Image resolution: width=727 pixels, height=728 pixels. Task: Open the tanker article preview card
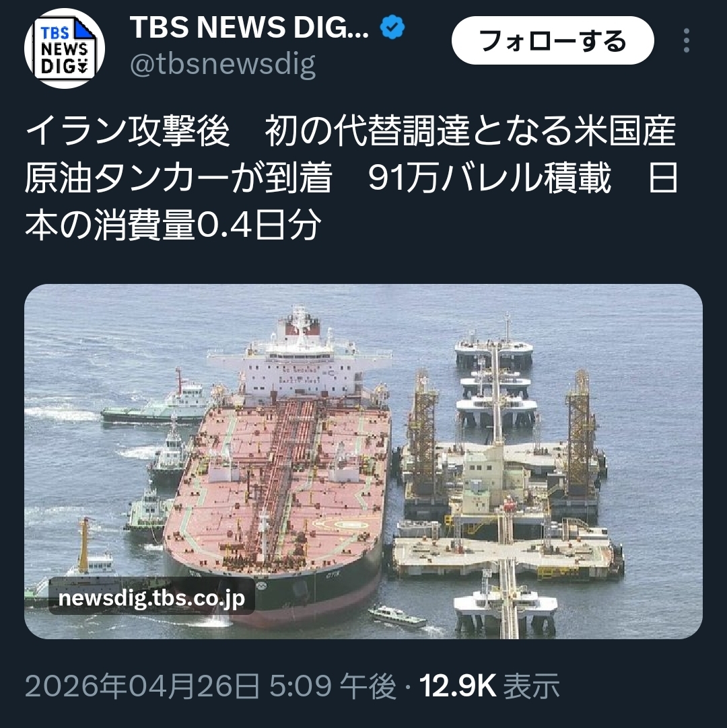click(363, 462)
